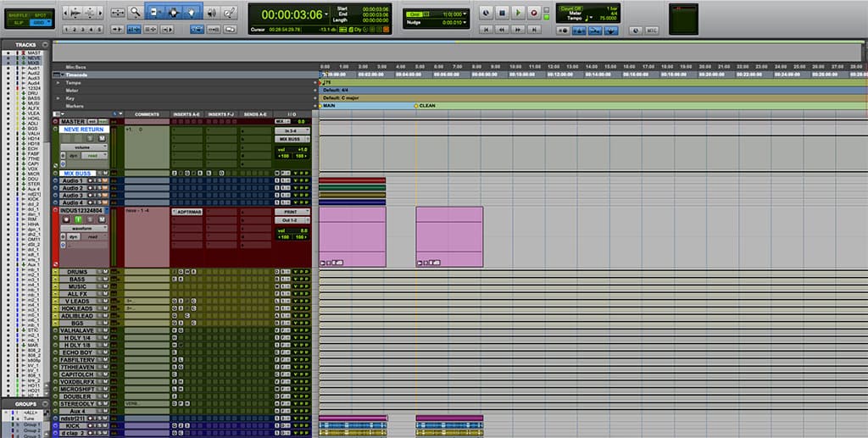Recall zoom preset 5
Viewport: 868px width, 438px height.
tap(100, 30)
